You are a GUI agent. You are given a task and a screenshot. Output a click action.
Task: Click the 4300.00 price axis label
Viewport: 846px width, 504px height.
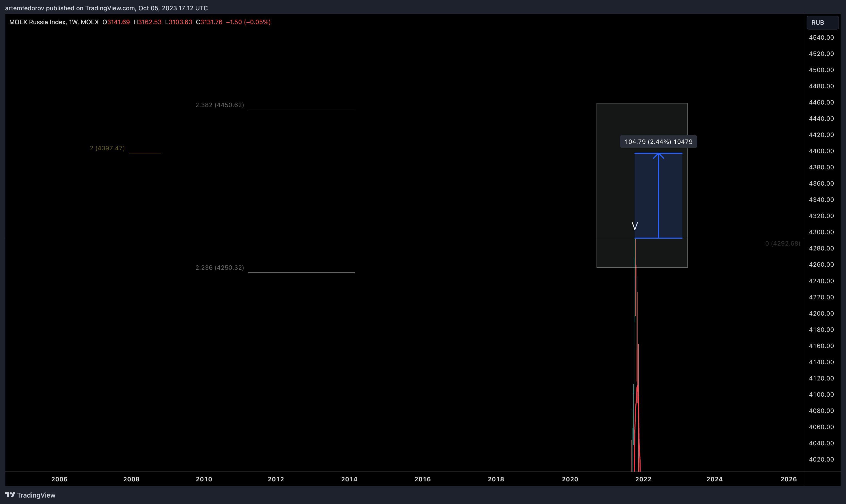pyautogui.click(x=821, y=232)
